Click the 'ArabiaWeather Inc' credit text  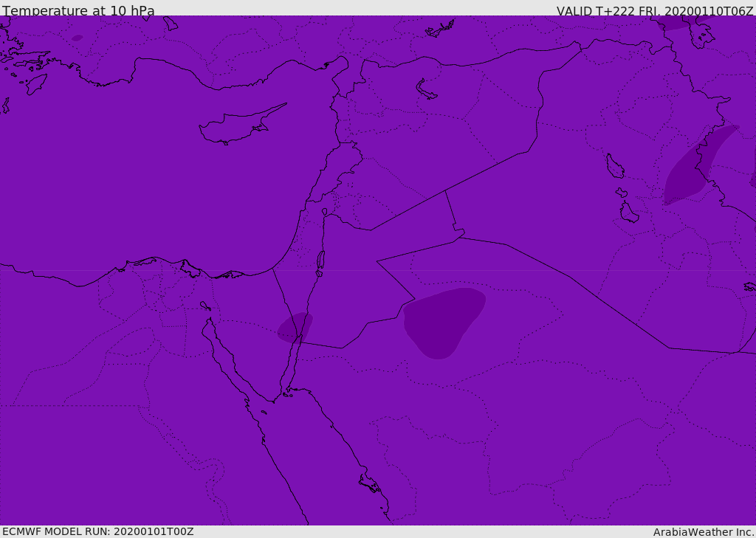pos(704,532)
